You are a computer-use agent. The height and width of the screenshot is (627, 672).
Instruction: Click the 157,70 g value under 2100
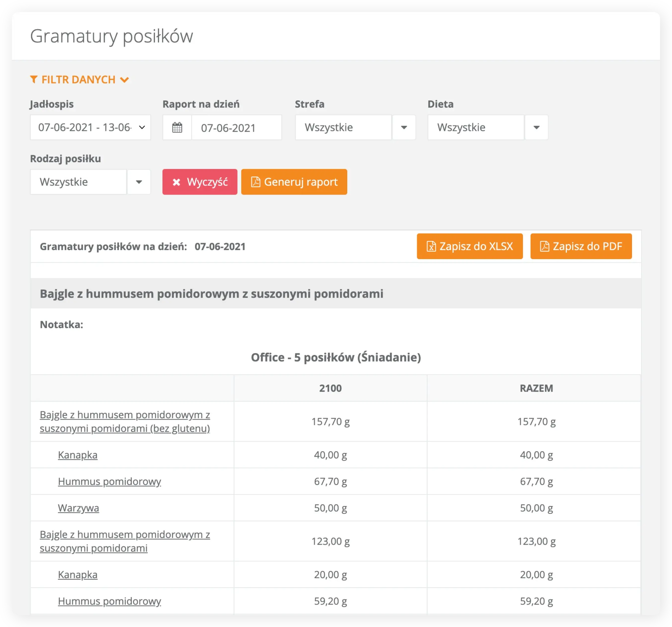pos(330,421)
